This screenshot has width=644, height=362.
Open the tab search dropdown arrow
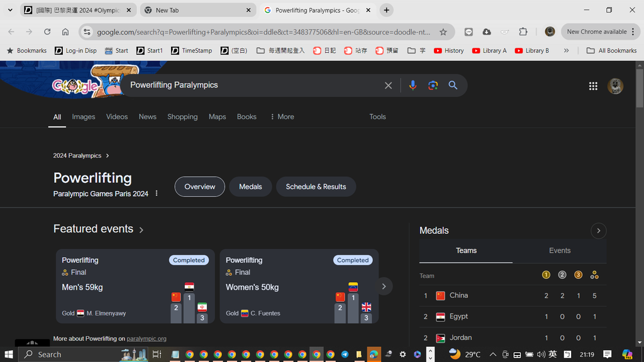10,10
